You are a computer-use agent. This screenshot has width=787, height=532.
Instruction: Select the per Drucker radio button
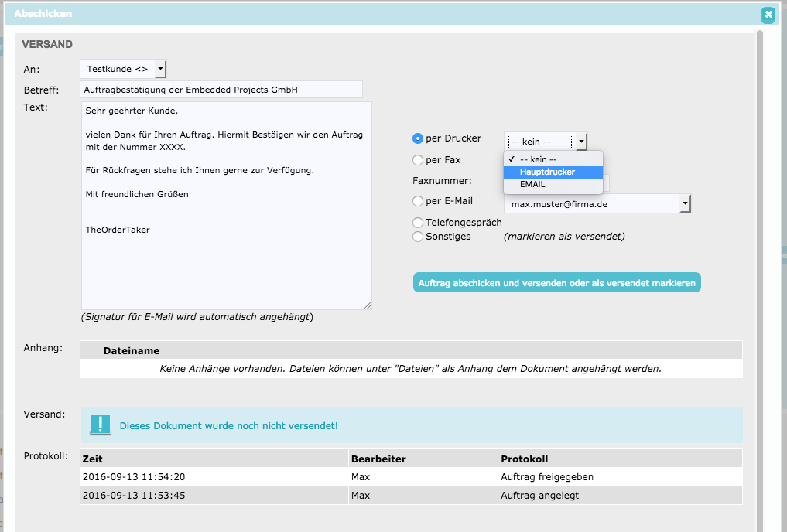[418, 138]
